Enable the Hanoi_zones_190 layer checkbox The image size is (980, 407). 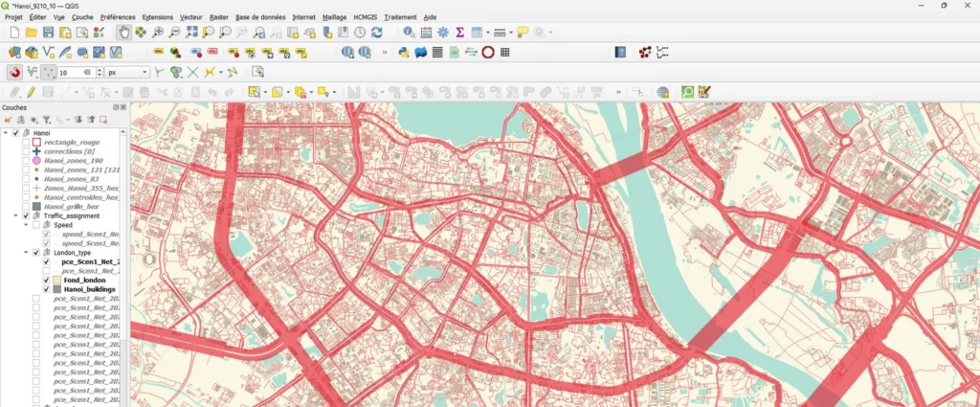click(x=26, y=161)
